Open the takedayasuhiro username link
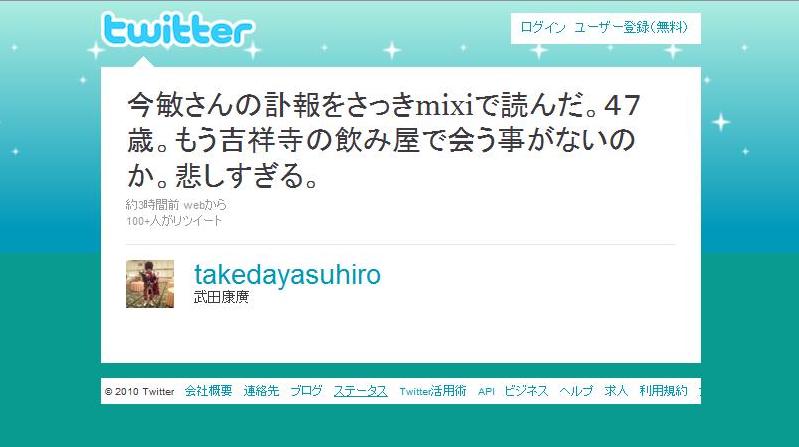The width and height of the screenshot is (799, 447). click(287, 274)
